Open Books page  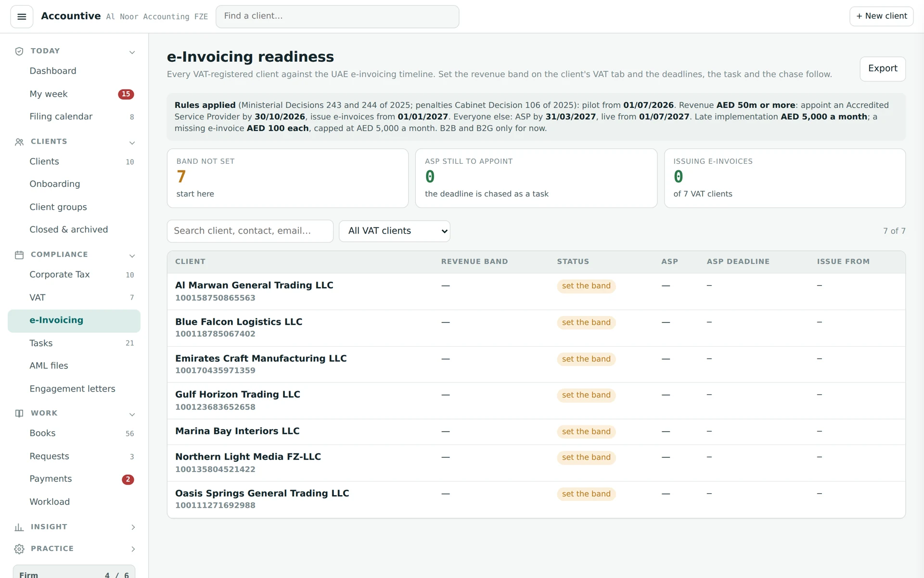[74, 433]
